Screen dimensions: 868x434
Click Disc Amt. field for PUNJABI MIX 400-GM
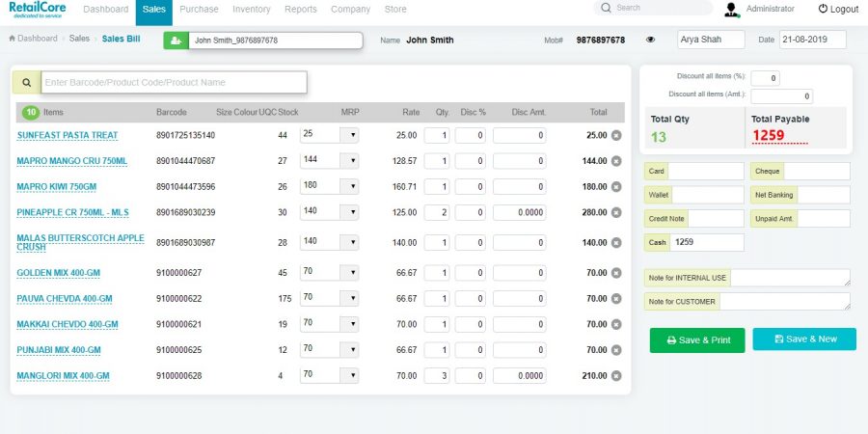(519, 350)
